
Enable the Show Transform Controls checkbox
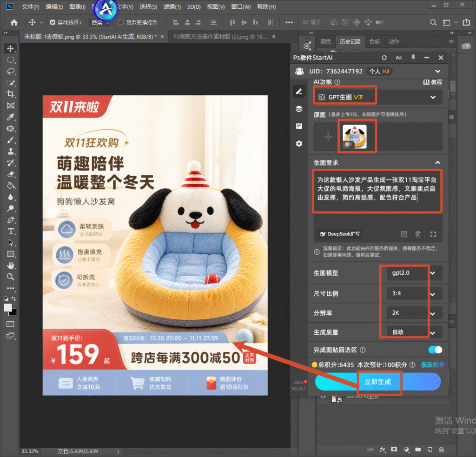point(121,22)
